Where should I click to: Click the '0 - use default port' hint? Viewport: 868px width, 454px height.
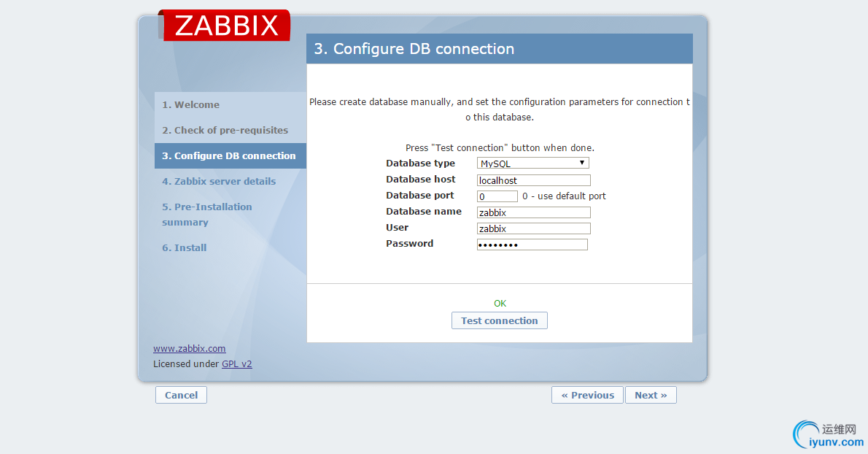pos(564,196)
